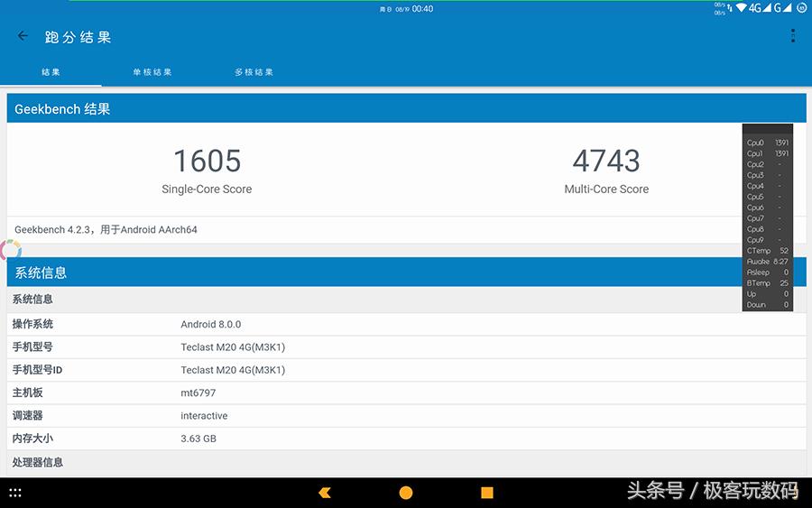Switch to the 单核结果 tab

click(x=152, y=72)
